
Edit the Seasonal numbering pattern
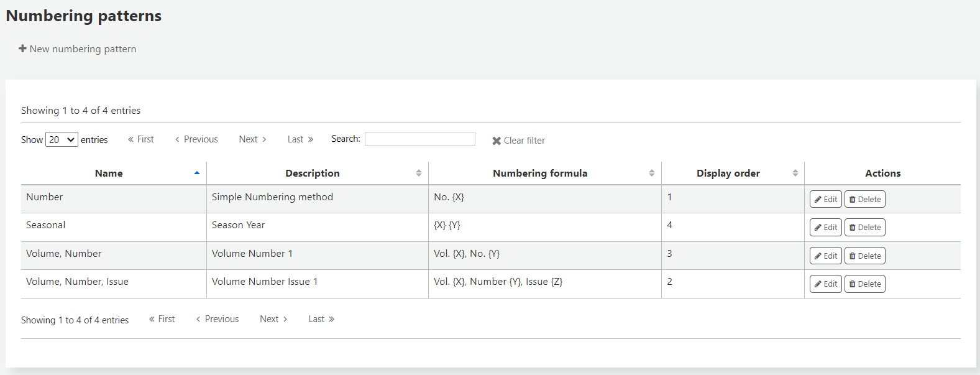click(x=825, y=228)
